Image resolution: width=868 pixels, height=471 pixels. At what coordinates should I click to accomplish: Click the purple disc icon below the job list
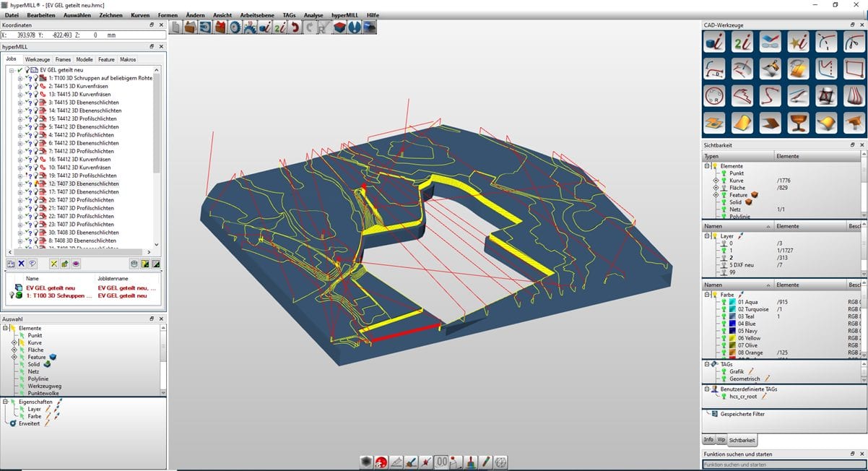(x=76, y=264)
